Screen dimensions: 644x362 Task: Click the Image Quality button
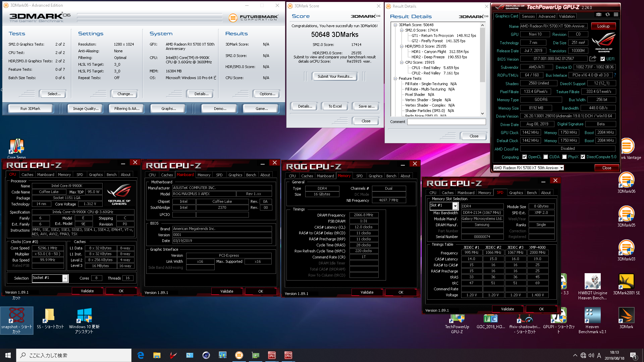pyautogui.click(x=86, y=109)
